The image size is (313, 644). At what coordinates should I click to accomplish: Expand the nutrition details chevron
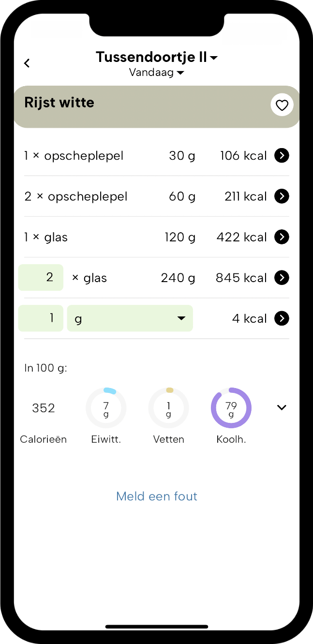pos(282,407)
